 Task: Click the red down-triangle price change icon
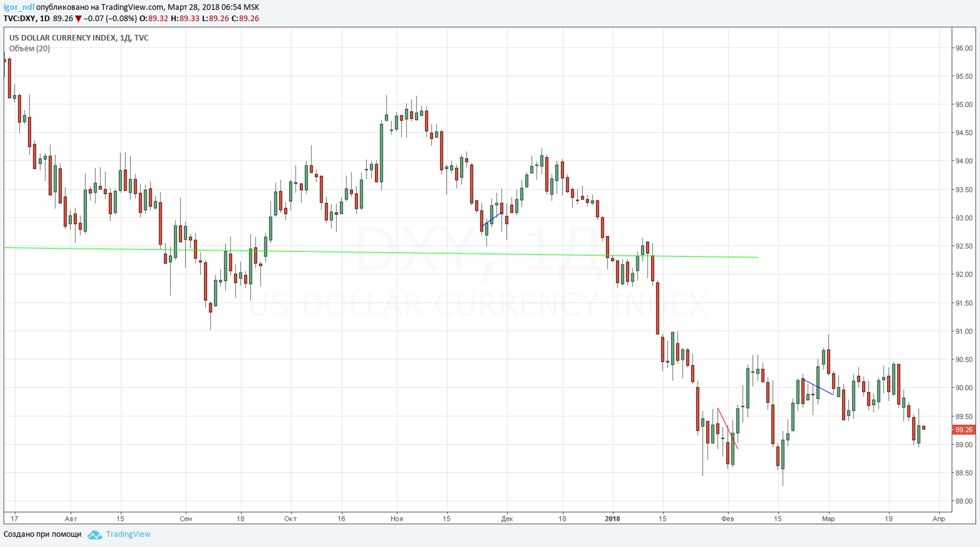point(78,19)
